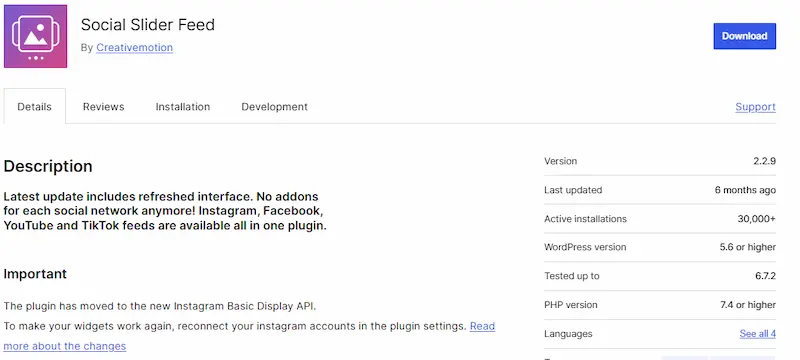The image size is (800, 360).
Task: Open the Creativemotion author link
Action: [134, 47]
